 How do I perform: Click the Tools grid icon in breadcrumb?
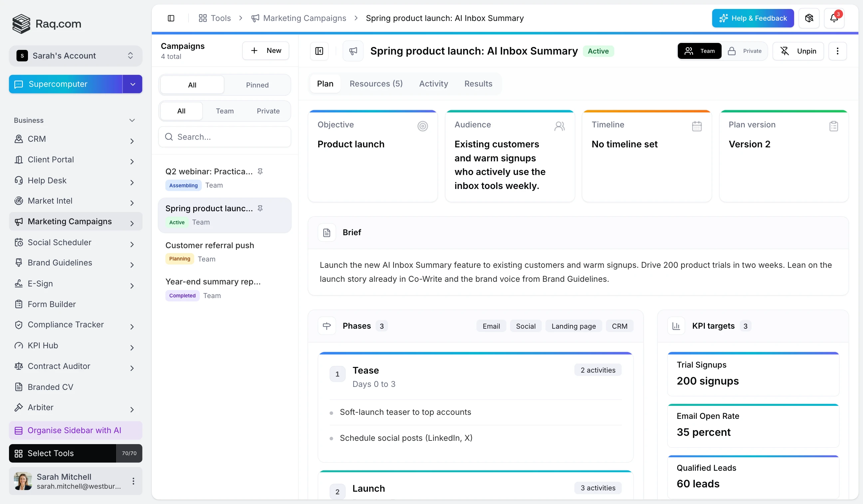click(x=203, y=18)
